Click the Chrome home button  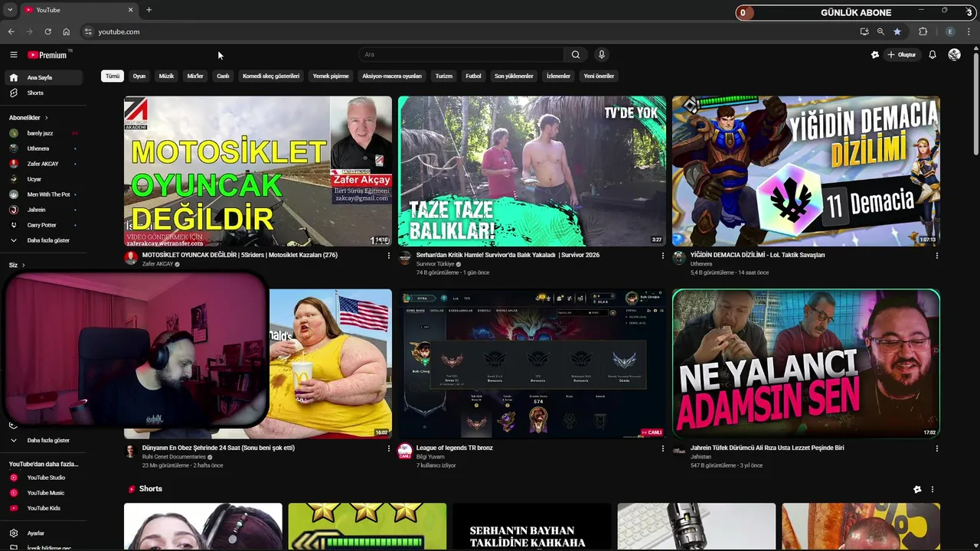point(66,31)
